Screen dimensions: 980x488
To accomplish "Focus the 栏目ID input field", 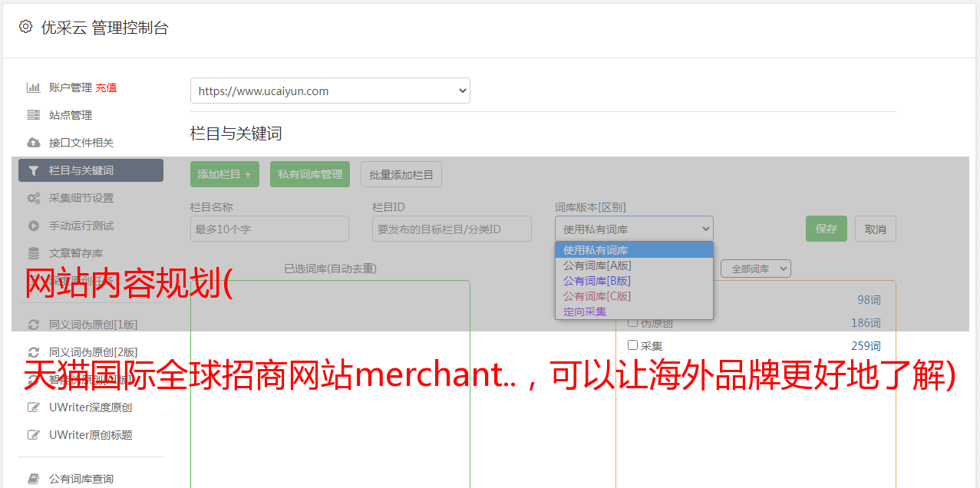I will click(452, 229).
